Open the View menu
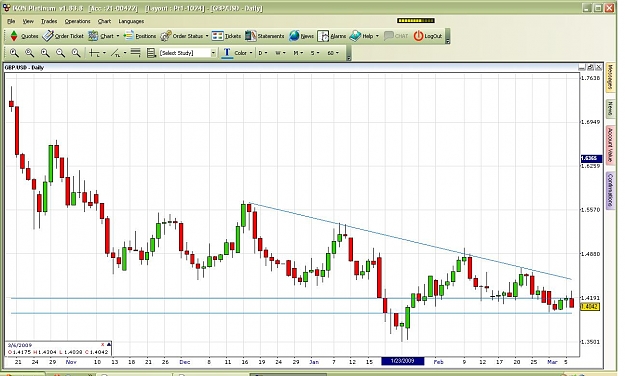Viewport: 625px width, 376px height. [x=28, y=22]
